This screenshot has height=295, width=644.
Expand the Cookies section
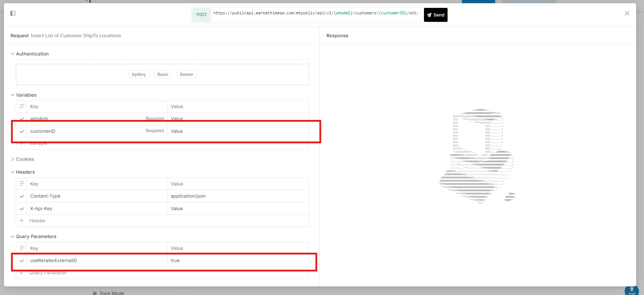pyautogui.click(x=13, y=159)
